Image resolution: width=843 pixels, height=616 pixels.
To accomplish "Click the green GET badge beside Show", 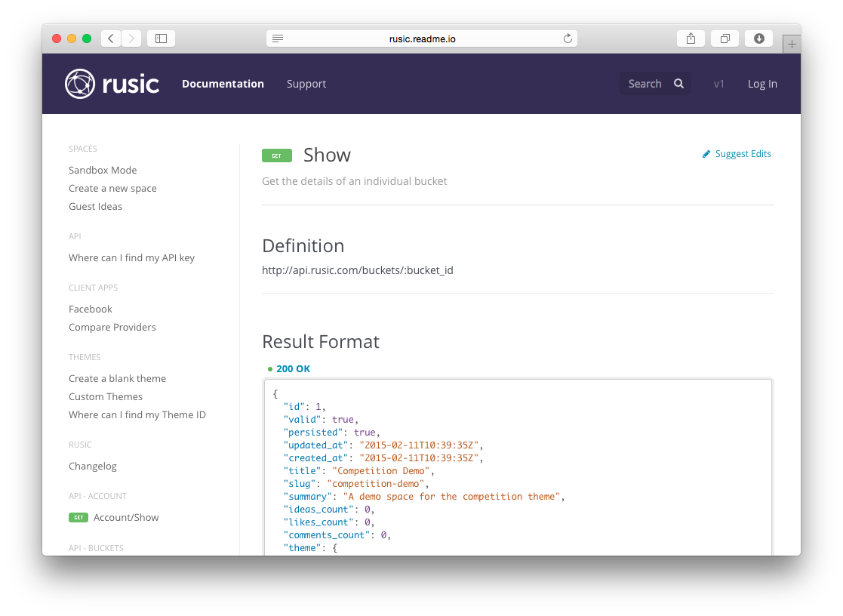I will click(277, 156).
